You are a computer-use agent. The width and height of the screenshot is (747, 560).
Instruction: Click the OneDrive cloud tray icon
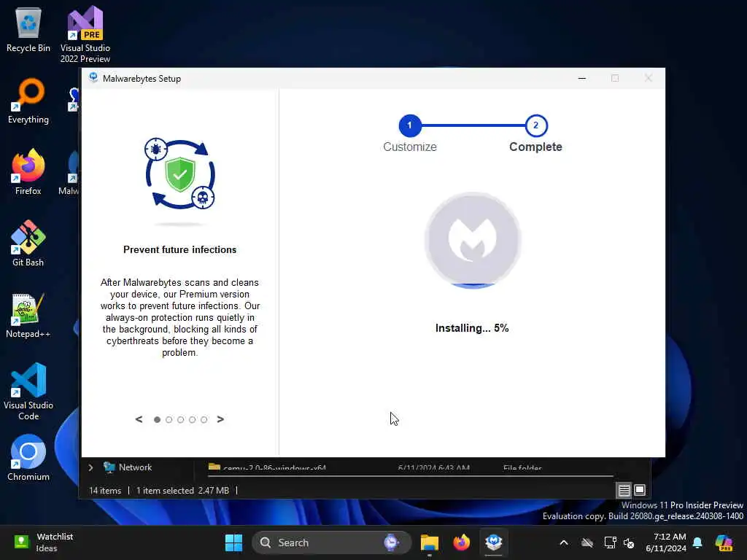587,542
